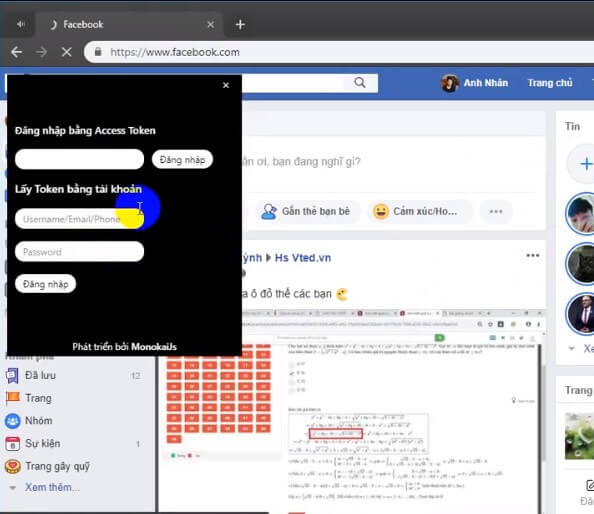Image resolution: width=594 pixels, height=514 pixels.
Task: Click the post emoji after 'các bạn'
Action: pos(342,294)
